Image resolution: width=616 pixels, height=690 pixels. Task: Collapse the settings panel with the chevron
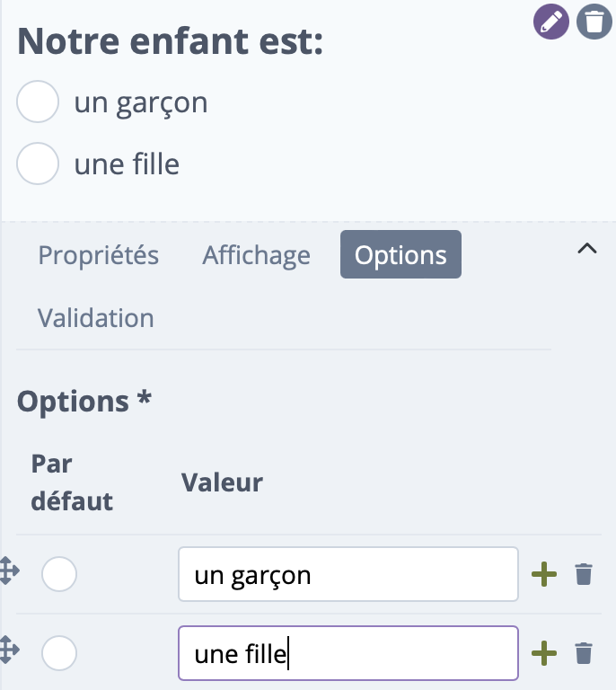coord(587,249)
